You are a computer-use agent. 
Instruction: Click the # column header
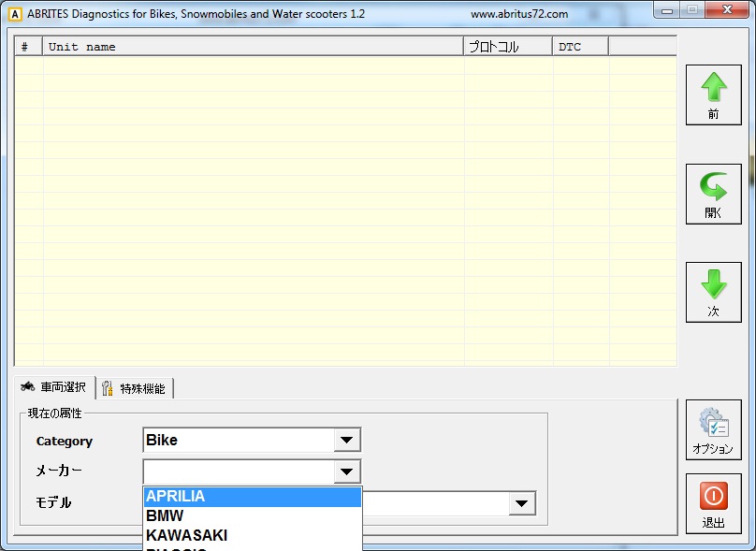[28, 47]
